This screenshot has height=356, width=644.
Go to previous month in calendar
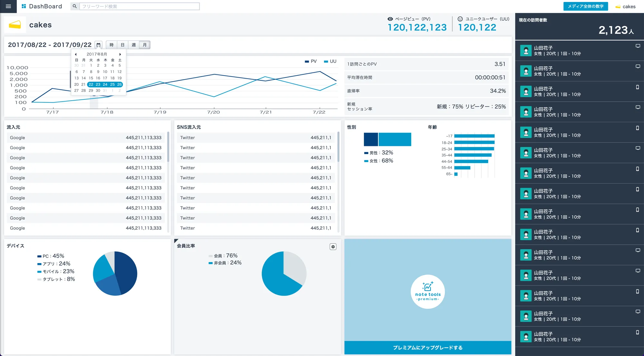point(76,54)
